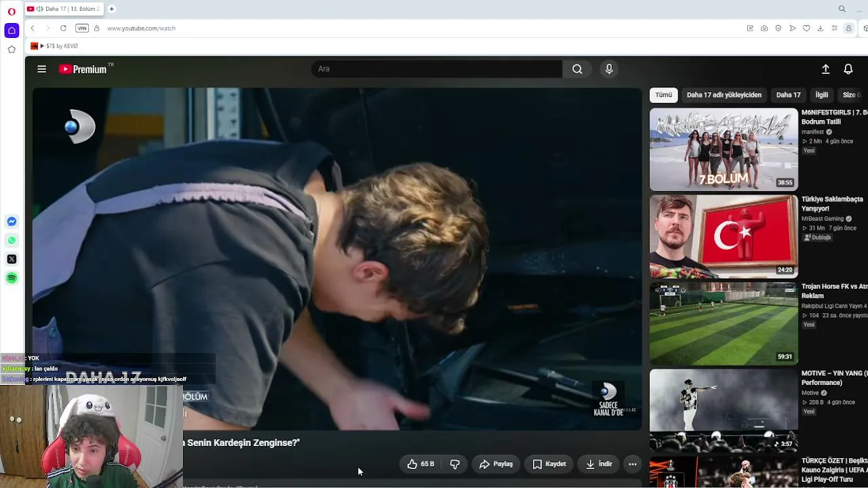The height and width of the screenshot is (488, 868).
Task: Open Opera profile account icon
Action: coord(848,28)
